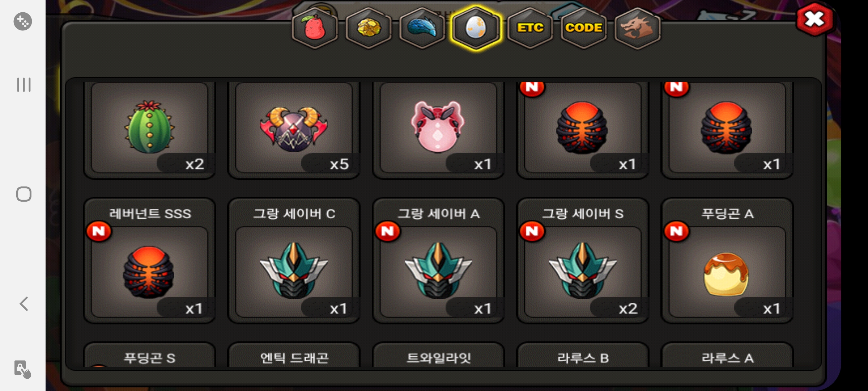The height and width of the screenshot is (391, 868).
Task: Close the inventory window
Action: tap(814, 20)
